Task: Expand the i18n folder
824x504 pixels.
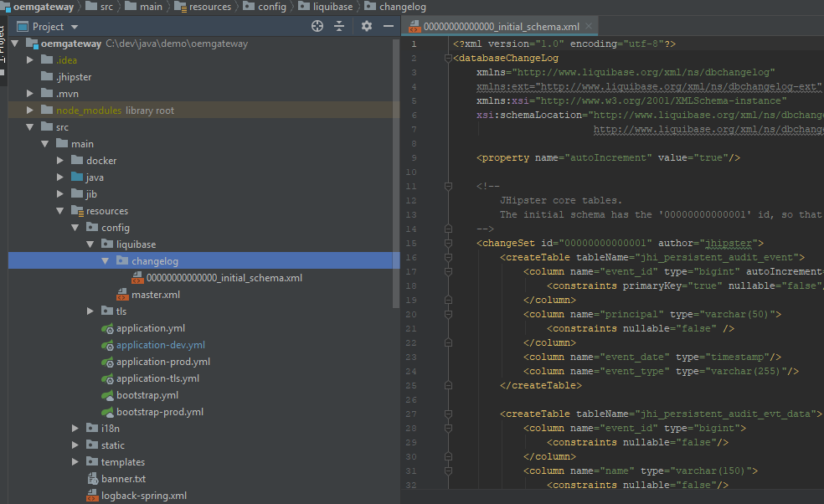Action: pyautogui.click(x=75, y=429)
